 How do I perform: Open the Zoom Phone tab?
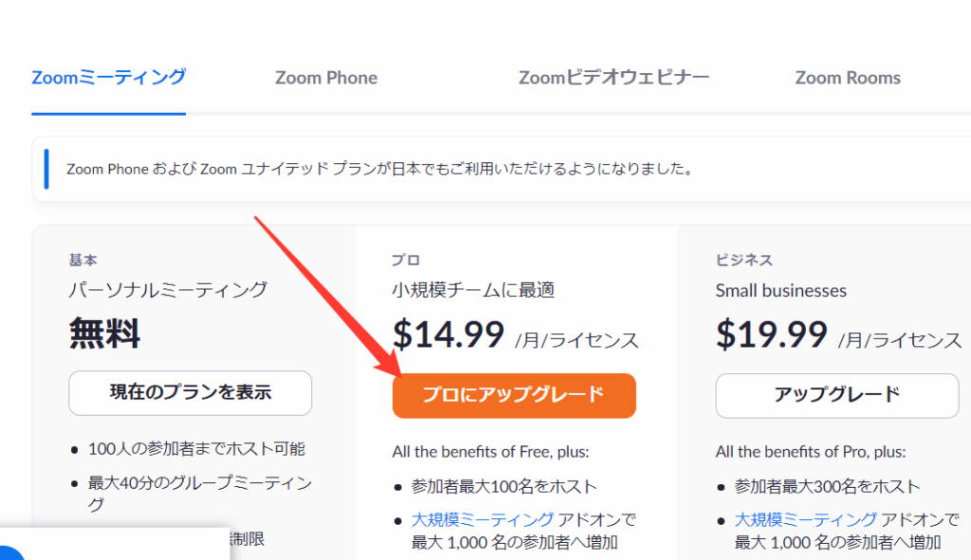(326, 78)
